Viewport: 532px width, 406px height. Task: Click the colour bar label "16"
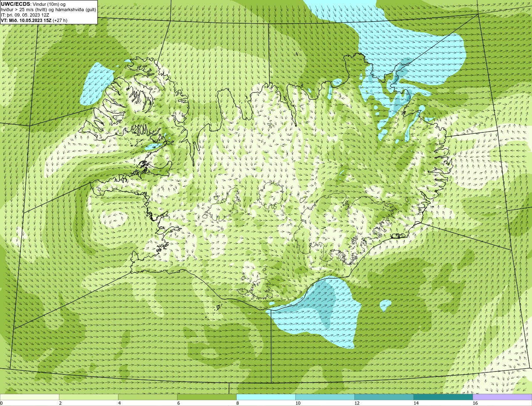click(x=475, y=403)
